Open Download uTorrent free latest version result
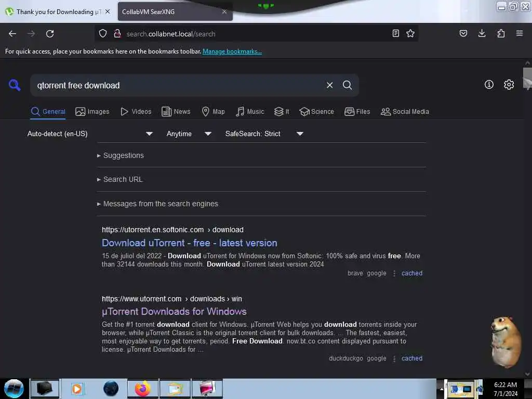Screen dimensions: 532x399 click(x=189, y=243)
